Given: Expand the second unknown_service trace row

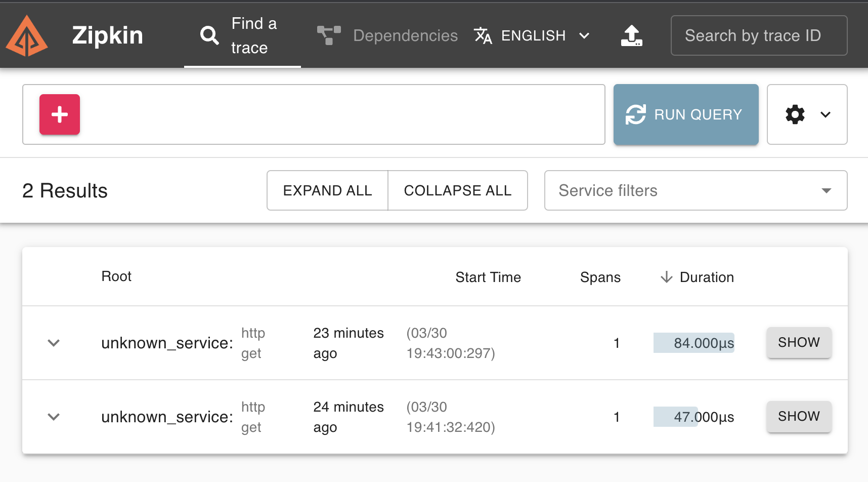Looking at the screenshot, I should (x=53, y=417).
